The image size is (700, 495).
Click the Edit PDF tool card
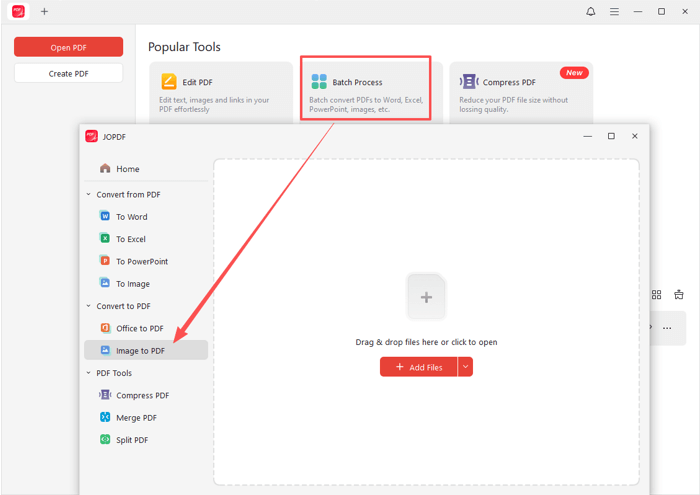(x=221, y=92)
